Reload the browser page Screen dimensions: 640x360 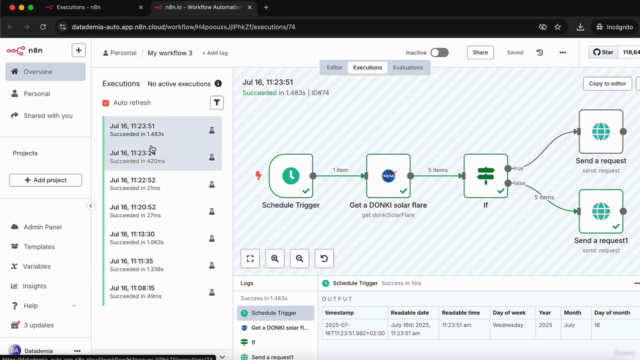click(x=43, y=27)
